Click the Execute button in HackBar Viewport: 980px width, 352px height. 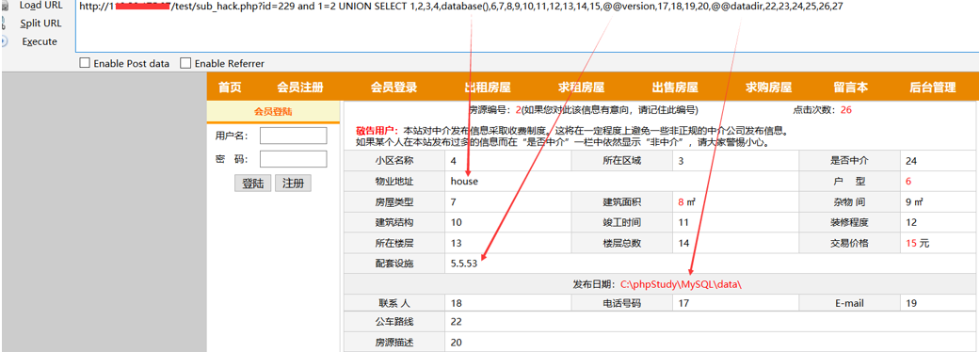[40, 42]
